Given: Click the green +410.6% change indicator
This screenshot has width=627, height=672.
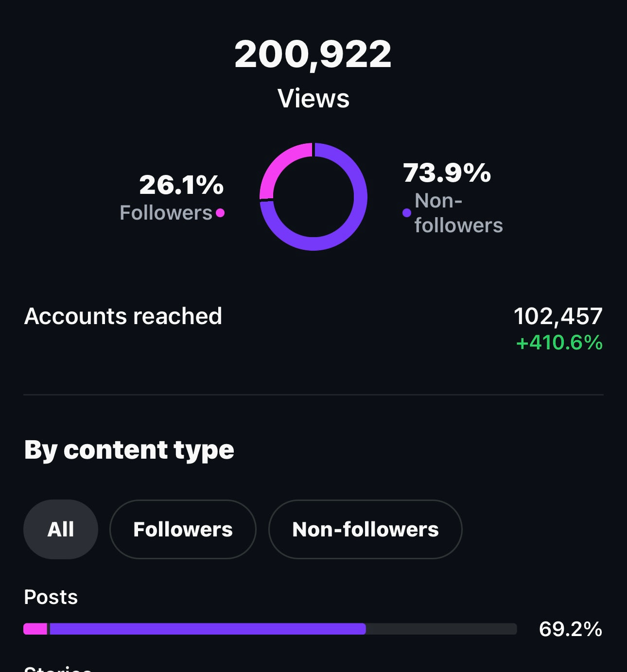Looking at the screenshot, I should (x=559, y=343).
